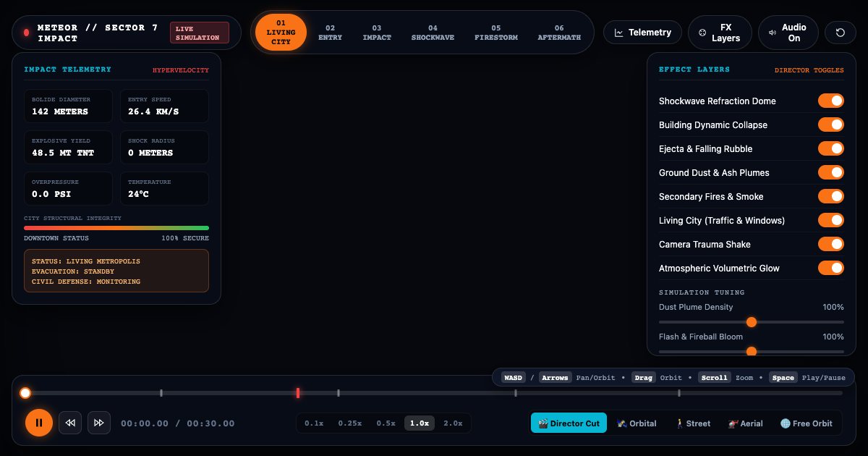Image resolution: width=868 pixels, height=456 pixels.
Task: Select the Street camera view
Action: pyautogui.click(x=693, y=423)
